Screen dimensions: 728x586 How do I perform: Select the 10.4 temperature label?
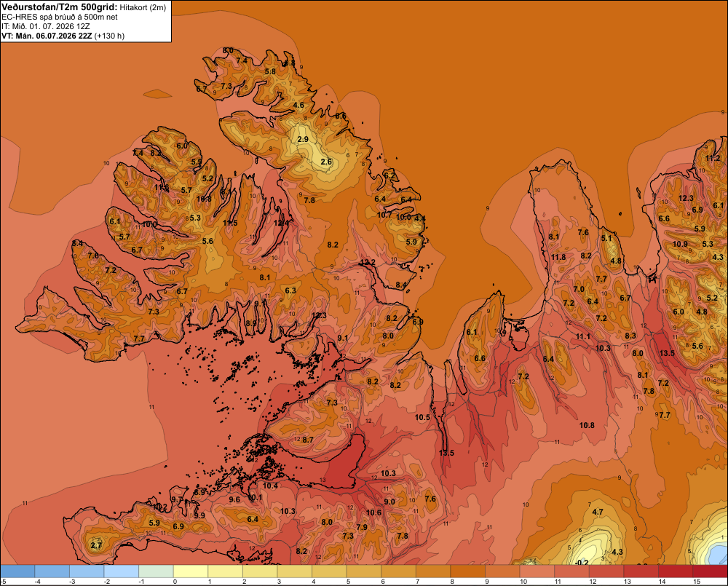270,486
